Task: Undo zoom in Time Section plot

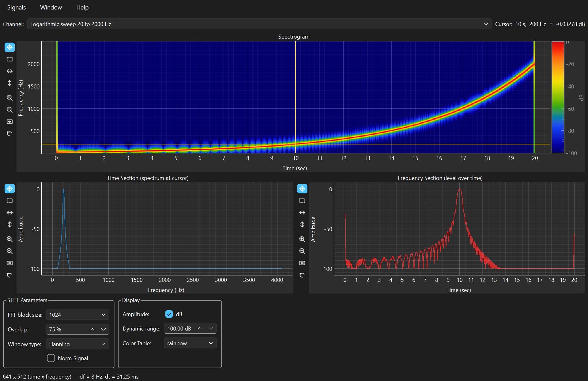Action: (x=9, y=275)
